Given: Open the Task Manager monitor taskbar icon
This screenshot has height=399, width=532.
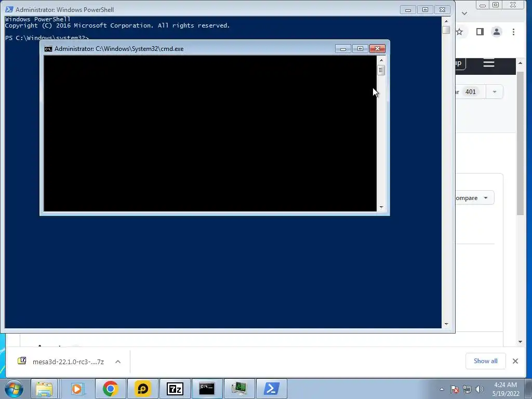Looking at the screenshot, I should tap(239, 389).
